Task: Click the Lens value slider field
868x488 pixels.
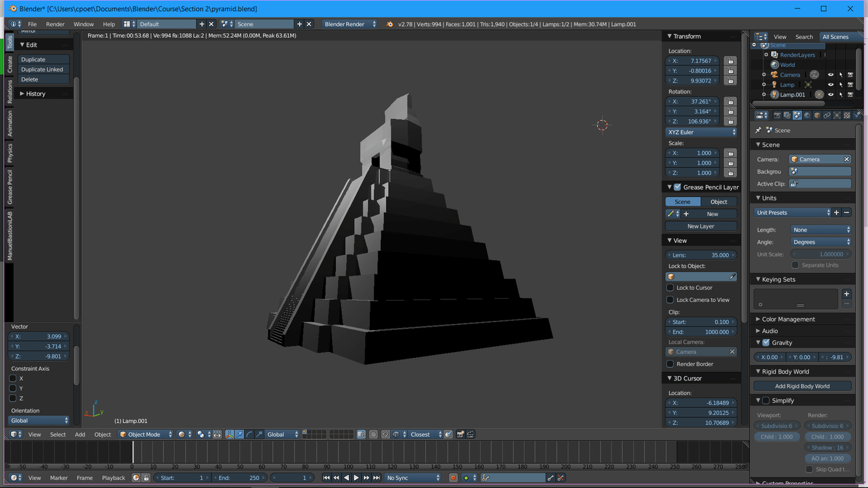Action: (701, 255)
